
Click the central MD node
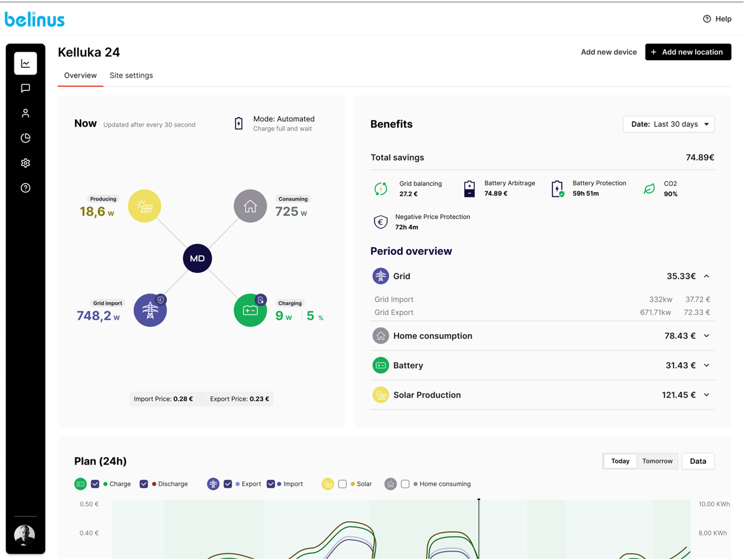pyautogui.click(x=197, y=258)
